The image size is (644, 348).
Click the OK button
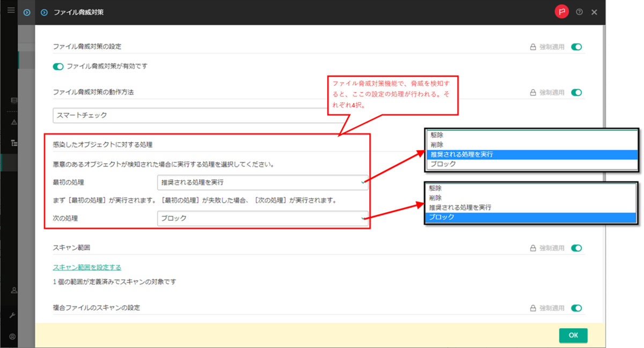573,335
